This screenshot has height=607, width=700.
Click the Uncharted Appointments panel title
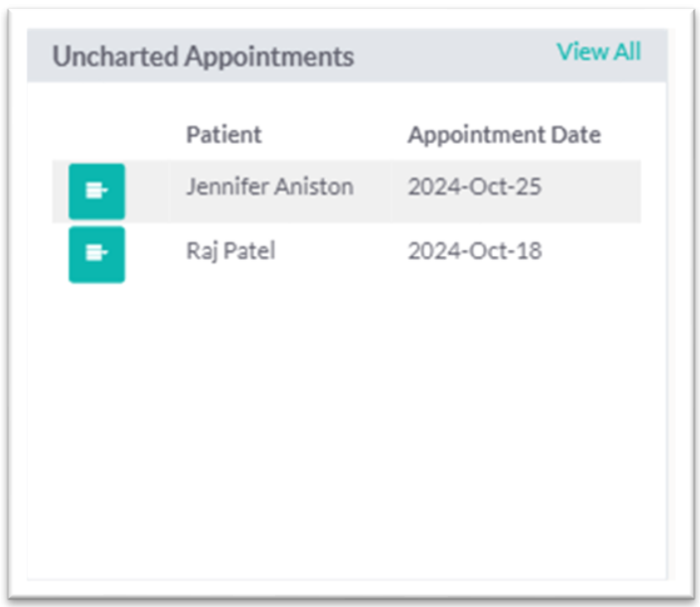203,56
